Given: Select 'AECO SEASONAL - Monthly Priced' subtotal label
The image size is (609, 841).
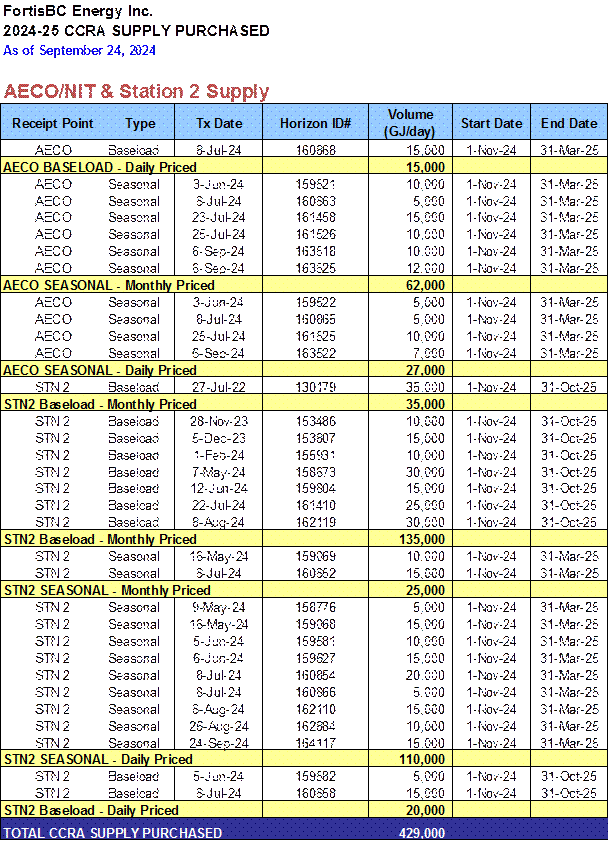Looking at the screenshot, I should (109, 285).
